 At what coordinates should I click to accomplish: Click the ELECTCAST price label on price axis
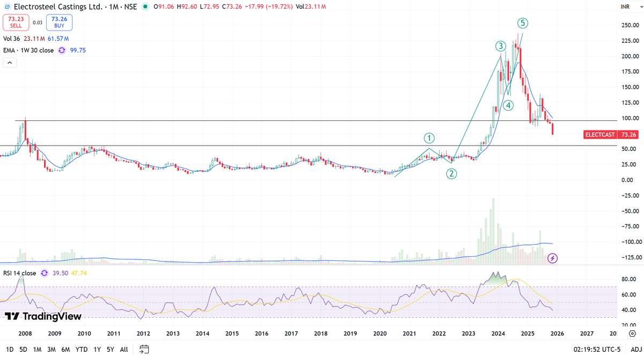[x=600, y=134]
